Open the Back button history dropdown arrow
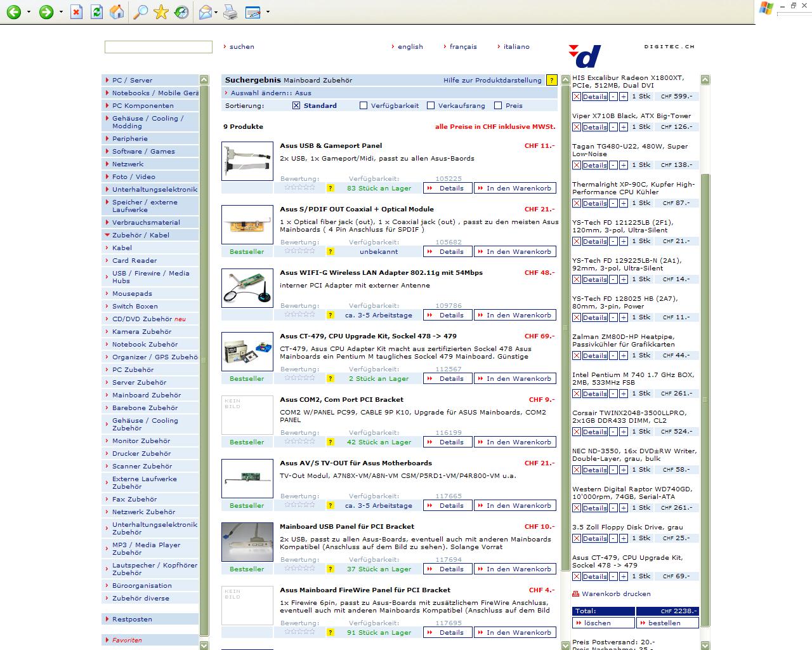This screenshot has width=812, height=650. coord(29,12)
